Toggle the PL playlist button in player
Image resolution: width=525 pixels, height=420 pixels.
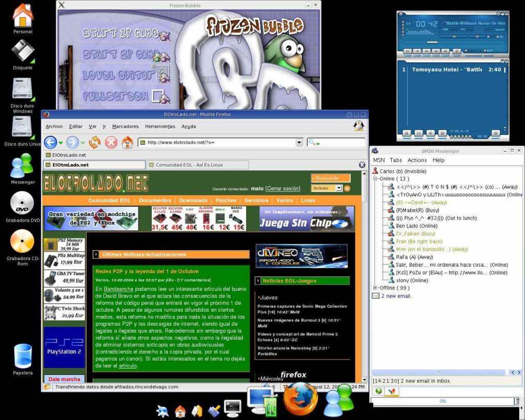point(500,37)
